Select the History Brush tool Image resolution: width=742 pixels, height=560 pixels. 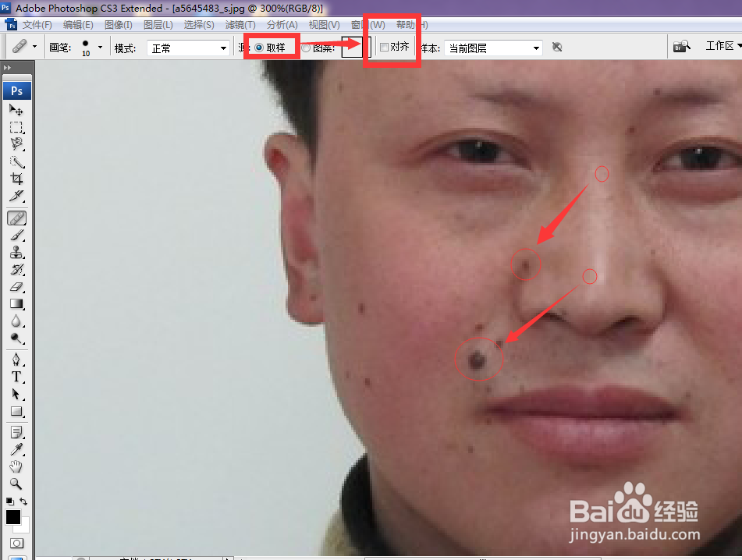(x=16, y=270)
